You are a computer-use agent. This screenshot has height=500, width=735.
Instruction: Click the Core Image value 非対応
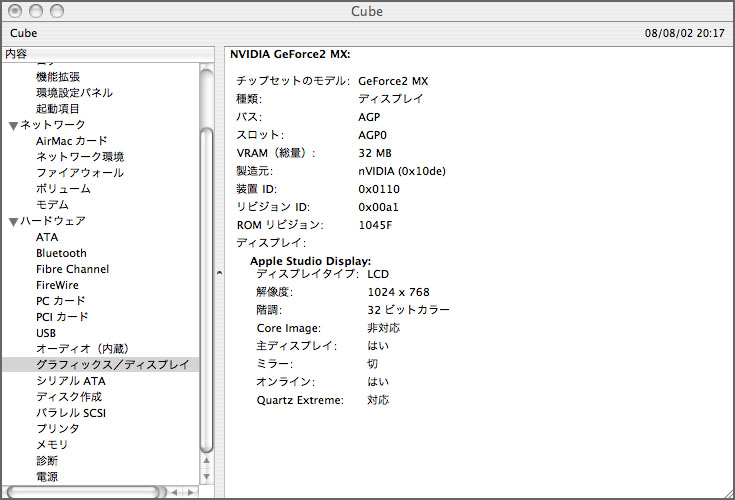click(383, 328)
